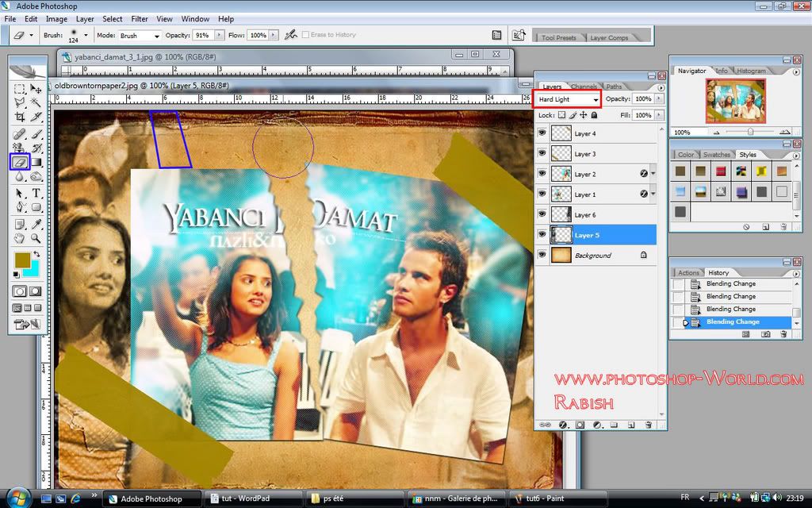Screen dimensions: 812x508
Task: Open the Flow slider arrow
Action: coord(274,35)
